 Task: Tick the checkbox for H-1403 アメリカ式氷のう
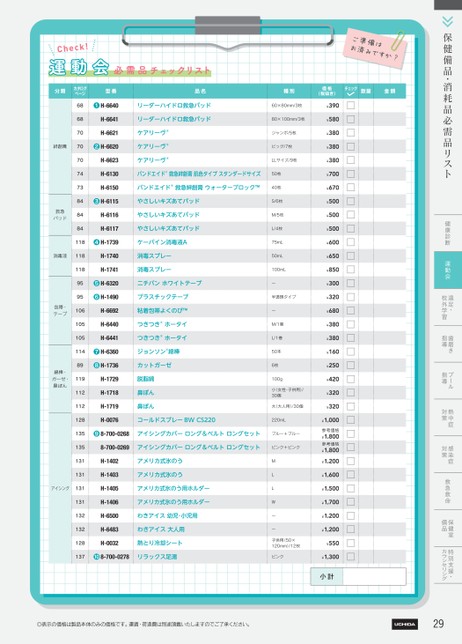tap(351, 475)
